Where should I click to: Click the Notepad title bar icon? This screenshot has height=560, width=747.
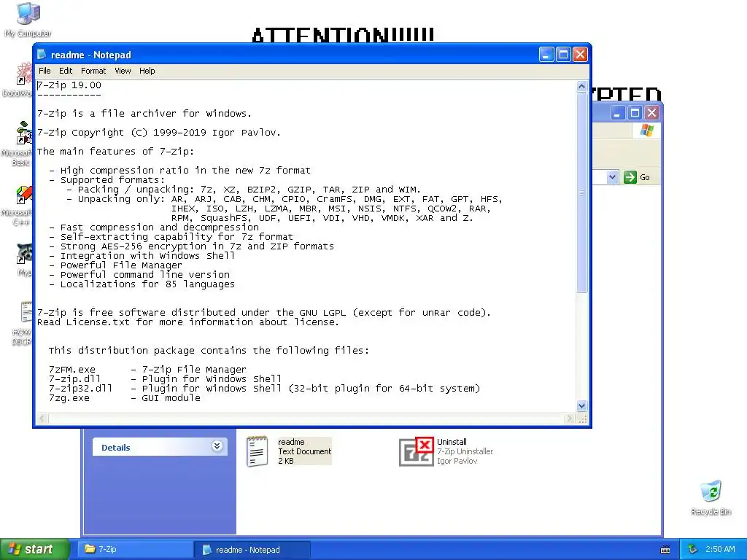tap(42, 54)
